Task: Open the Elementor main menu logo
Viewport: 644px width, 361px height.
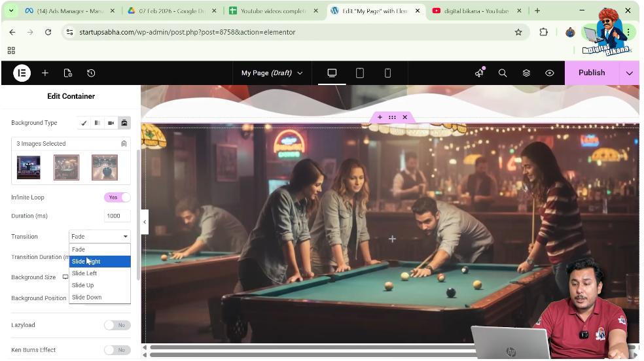Action: 22,73
